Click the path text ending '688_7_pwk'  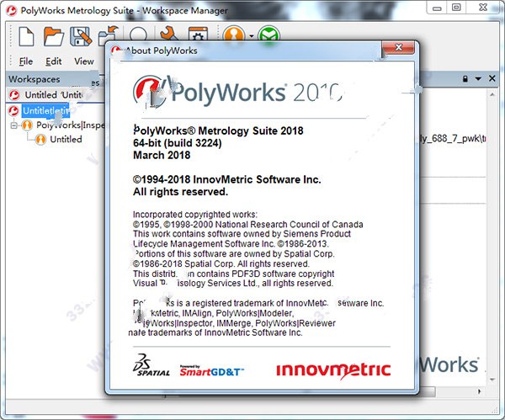453,139
